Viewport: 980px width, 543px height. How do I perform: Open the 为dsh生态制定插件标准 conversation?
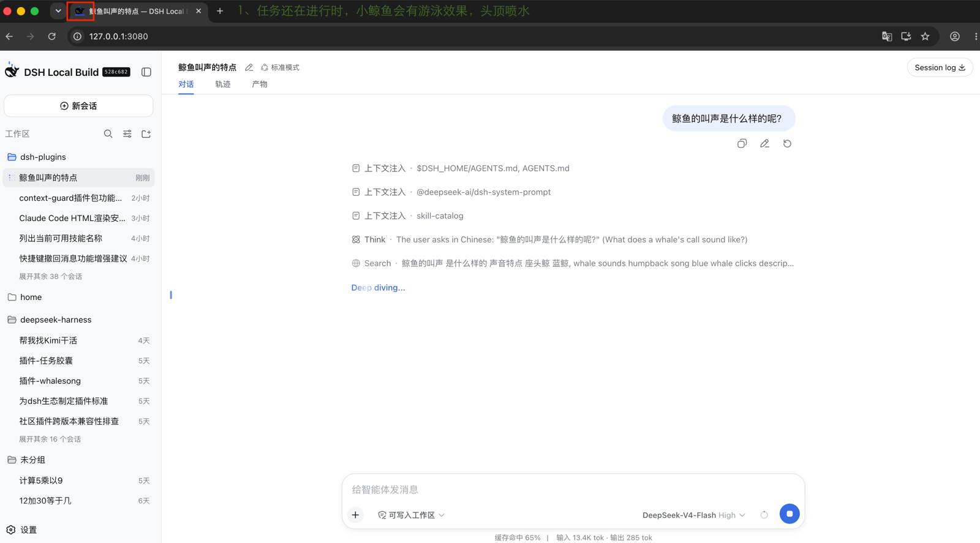(x=78, y=401)
